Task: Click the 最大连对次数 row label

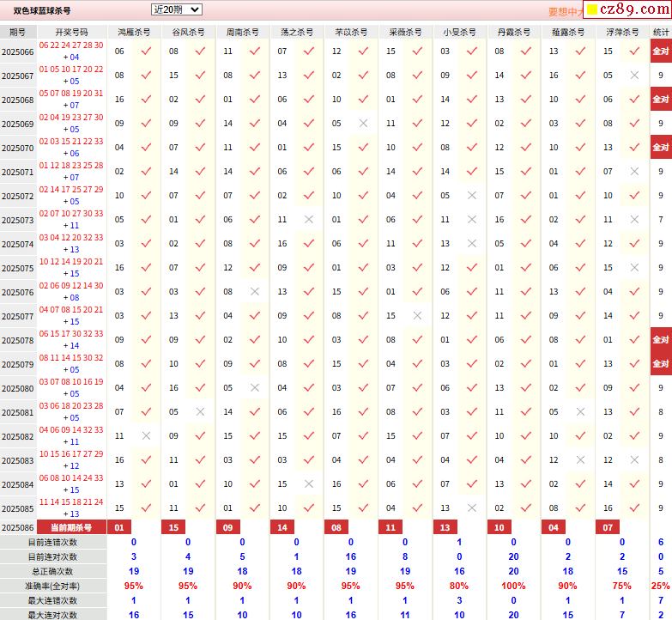Action: pyautogui.click(x=52, y=615)
